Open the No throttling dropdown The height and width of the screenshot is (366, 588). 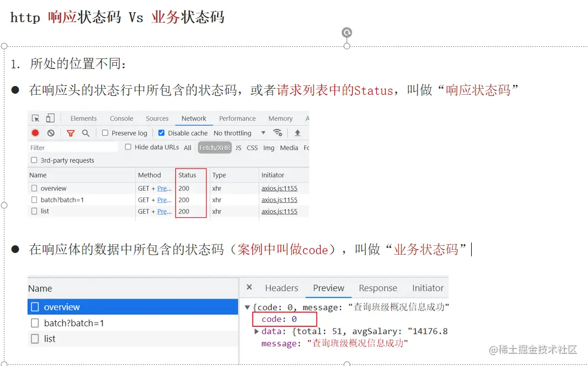[239, 133]
